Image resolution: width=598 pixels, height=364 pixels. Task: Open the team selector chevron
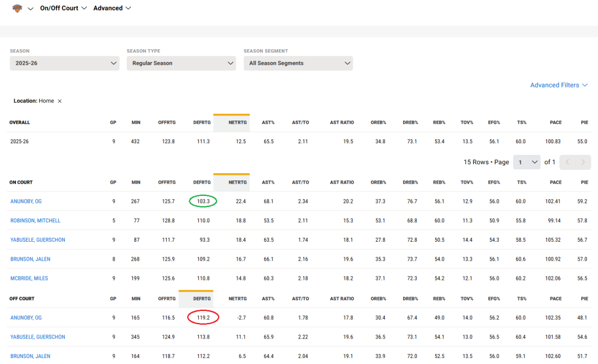[x=30, y=9]
